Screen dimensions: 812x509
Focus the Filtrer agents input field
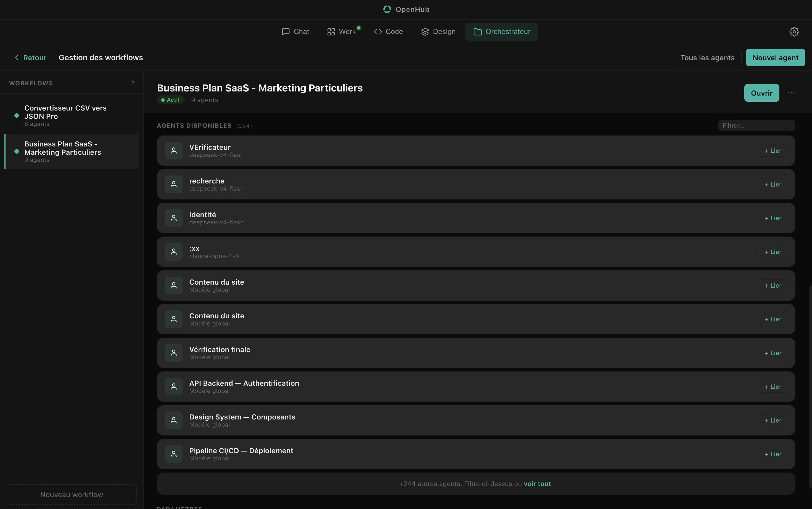[756, 125]
